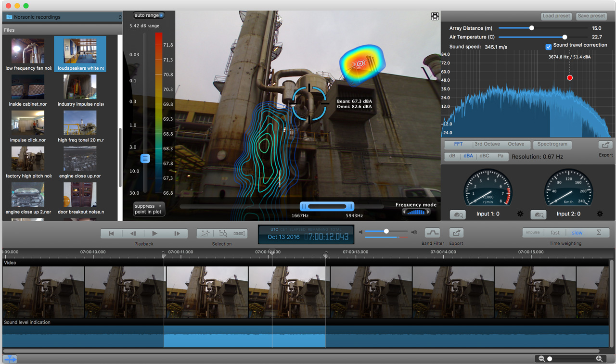
Task: Open the Band Filter tool
Action: coord(432,233)
